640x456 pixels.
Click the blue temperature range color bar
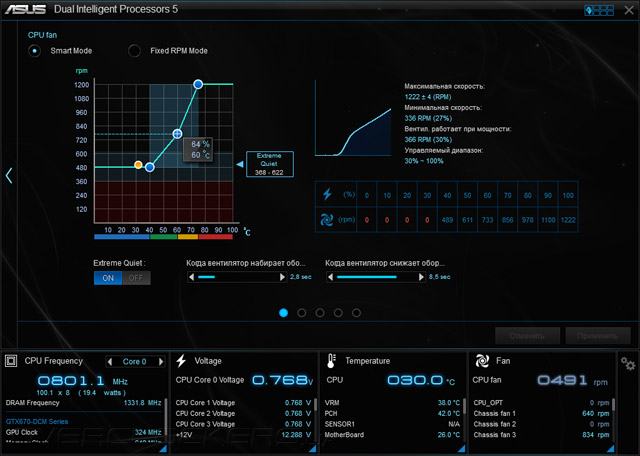point(122,237)
